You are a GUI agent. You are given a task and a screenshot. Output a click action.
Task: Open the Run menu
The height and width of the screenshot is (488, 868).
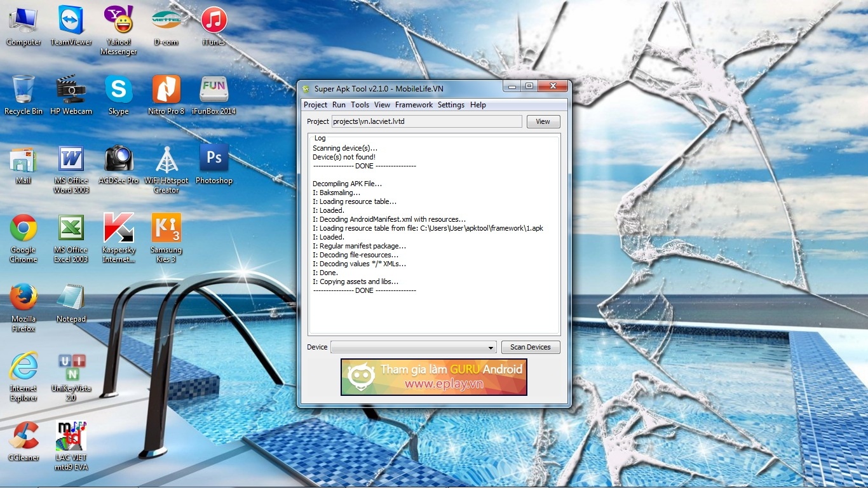click(339, 105)
